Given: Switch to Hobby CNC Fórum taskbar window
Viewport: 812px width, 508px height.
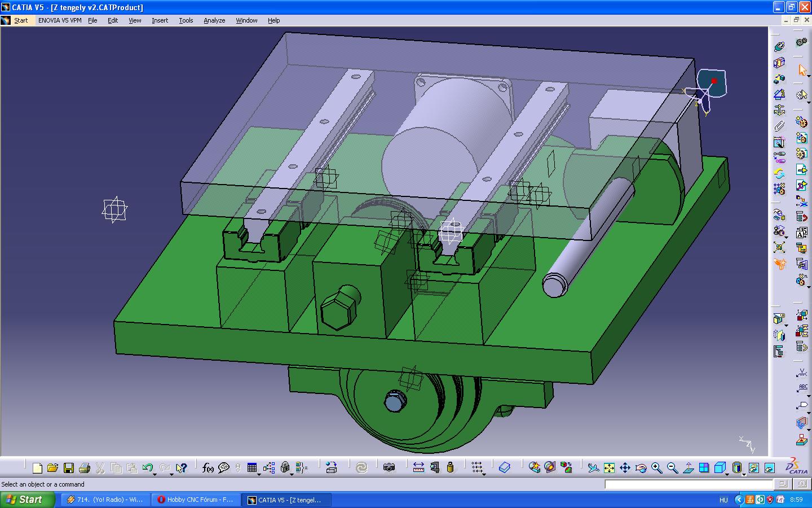Looking at the screenshot, I should (x=195, y=500).
